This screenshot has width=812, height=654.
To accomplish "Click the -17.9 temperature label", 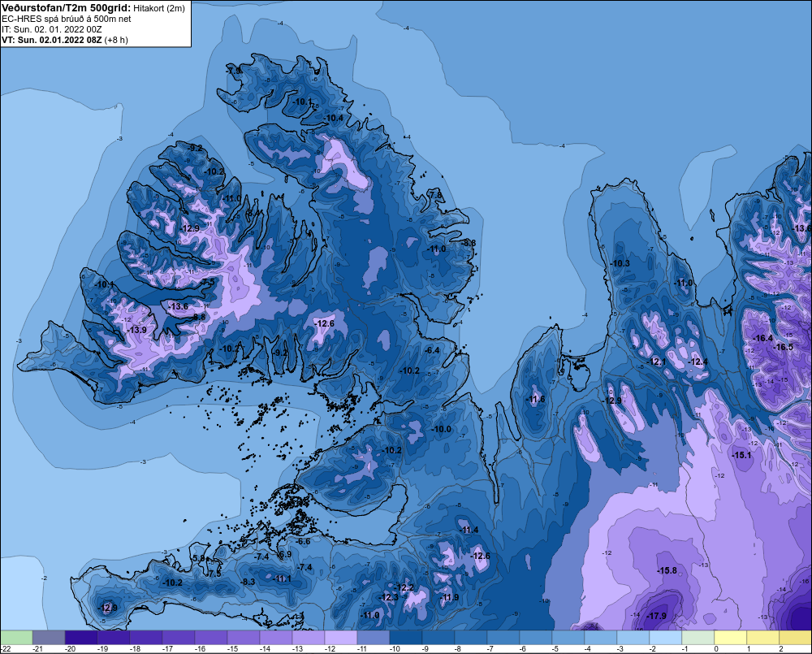I will [657, 616].
